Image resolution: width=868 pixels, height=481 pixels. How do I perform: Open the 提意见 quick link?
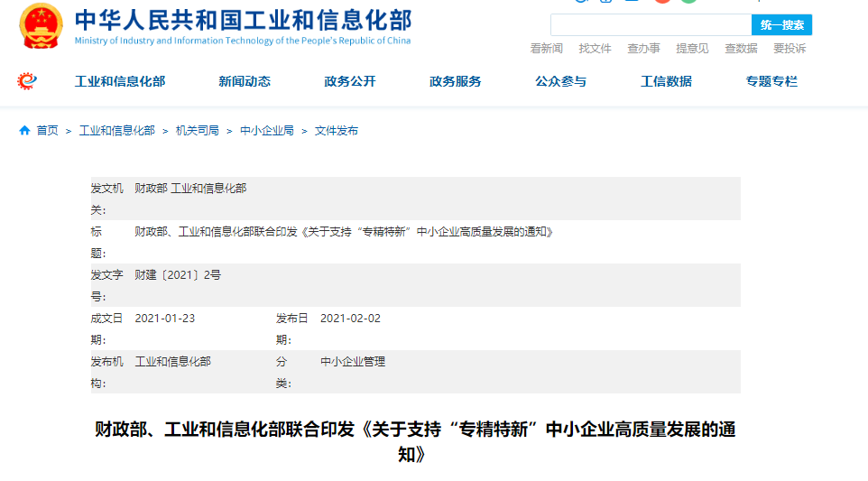(693, 49)
